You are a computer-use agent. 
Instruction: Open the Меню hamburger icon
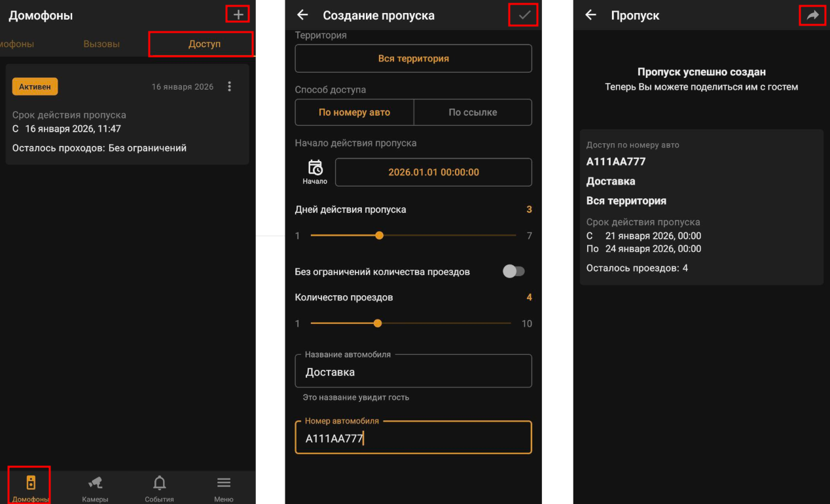click(x=224, y=483)
